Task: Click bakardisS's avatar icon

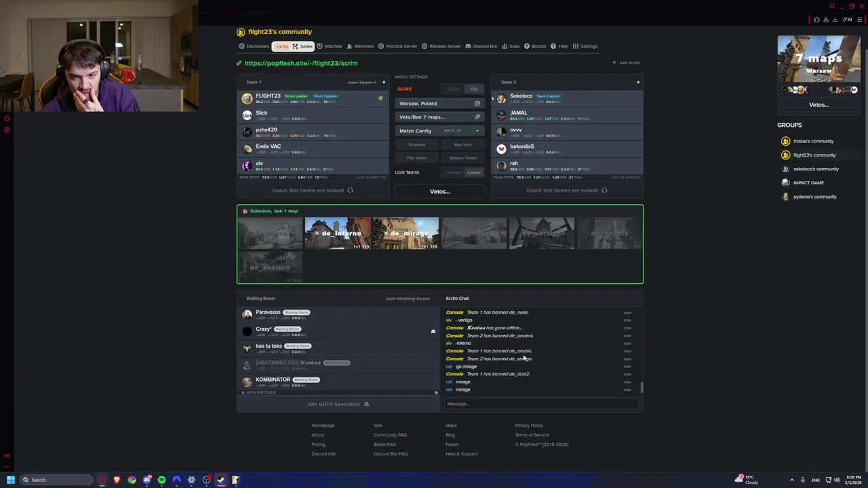Action: pyautogui.click(x=501, y=148)
